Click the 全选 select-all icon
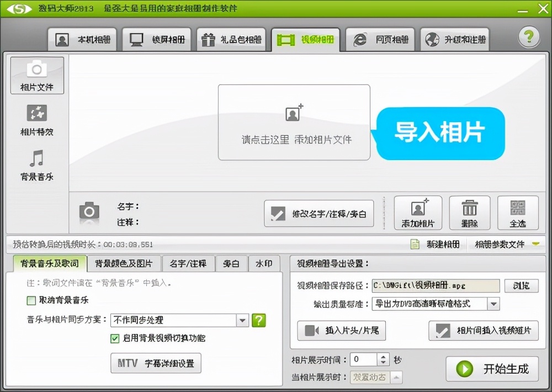The image size is (552, 392). 518,212
